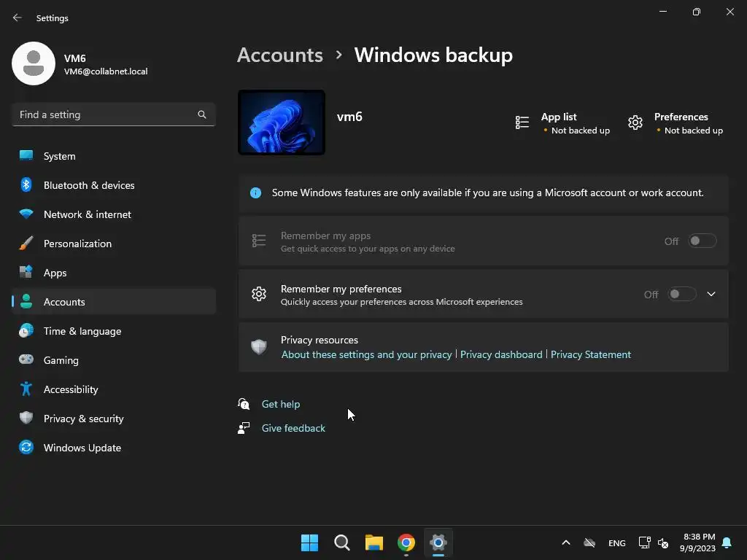747x560 pixels.
Task: Click the vm6 device wallpaper thumbnail
Action: click(x=282, y=122)
